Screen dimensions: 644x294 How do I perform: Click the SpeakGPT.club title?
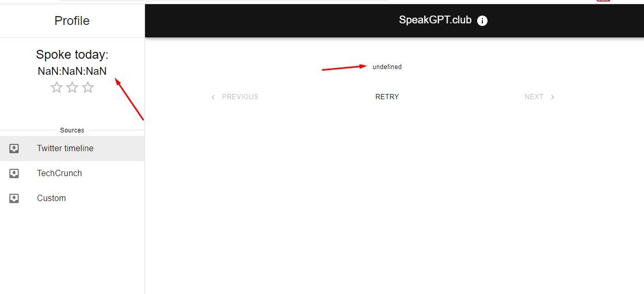(435, 20)
